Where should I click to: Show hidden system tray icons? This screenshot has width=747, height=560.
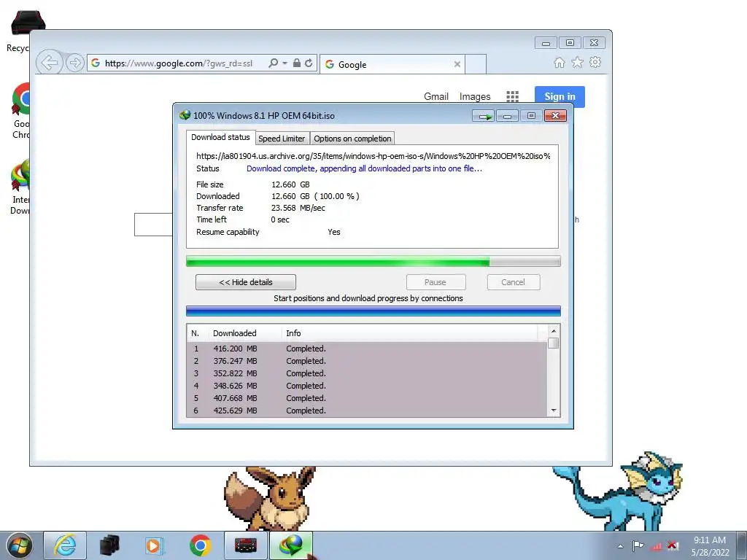click(620, 546)
